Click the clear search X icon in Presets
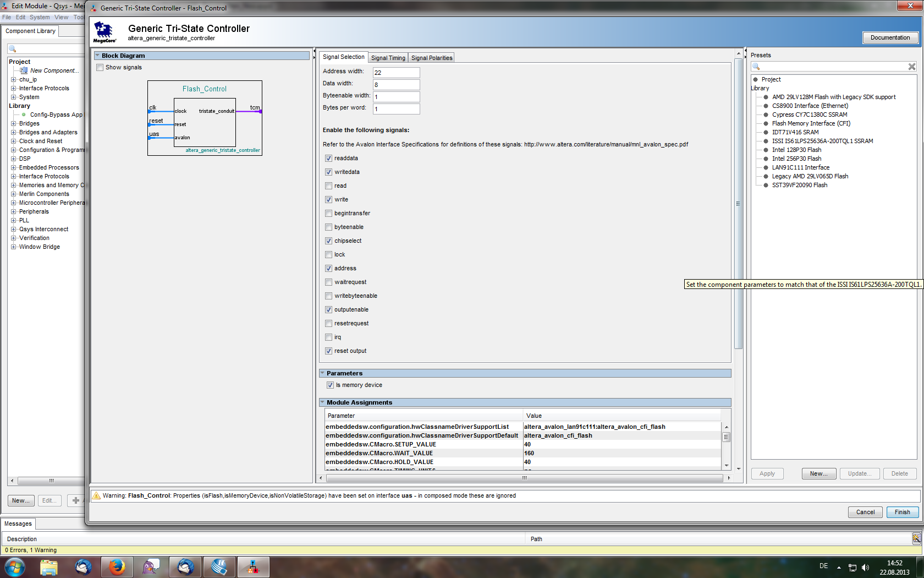The height and width of the screenshot is (578, 924). pos(911,67)
